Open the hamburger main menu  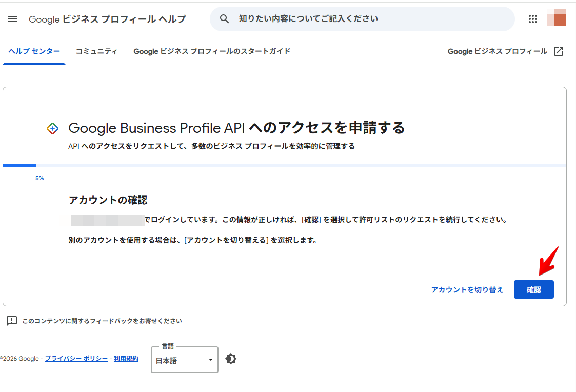[x=13, y=19]
